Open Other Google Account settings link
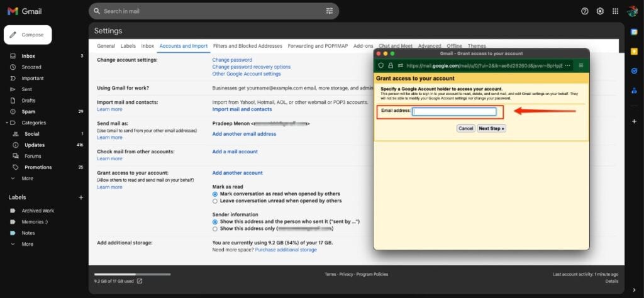Image resolution: width=644 pixels, height=298 pixels. pos(247,74)
